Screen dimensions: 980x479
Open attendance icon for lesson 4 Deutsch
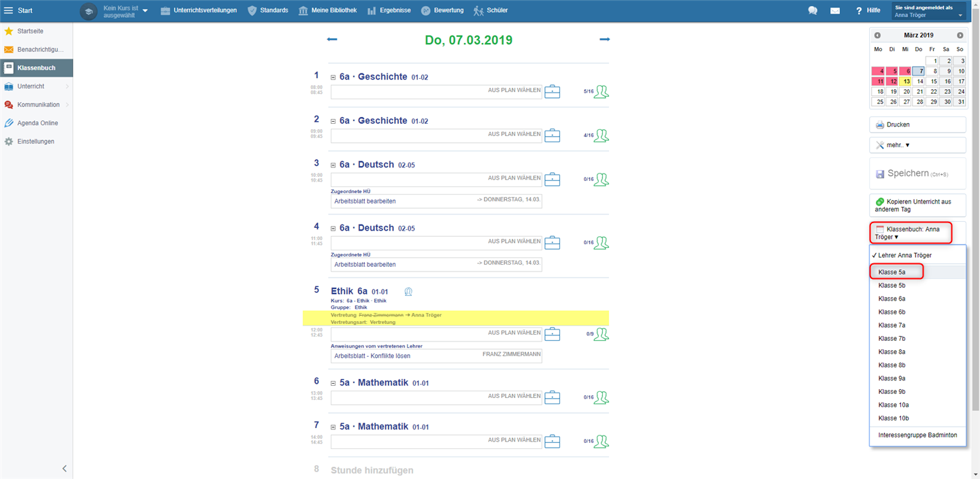[x=601, y=243]
